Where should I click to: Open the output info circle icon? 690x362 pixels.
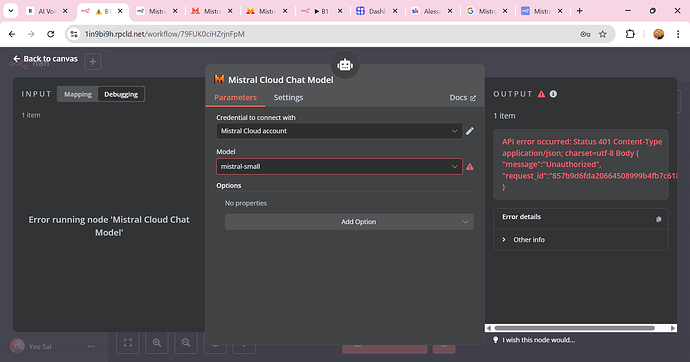pyautogui.click(x=553, y=94)
